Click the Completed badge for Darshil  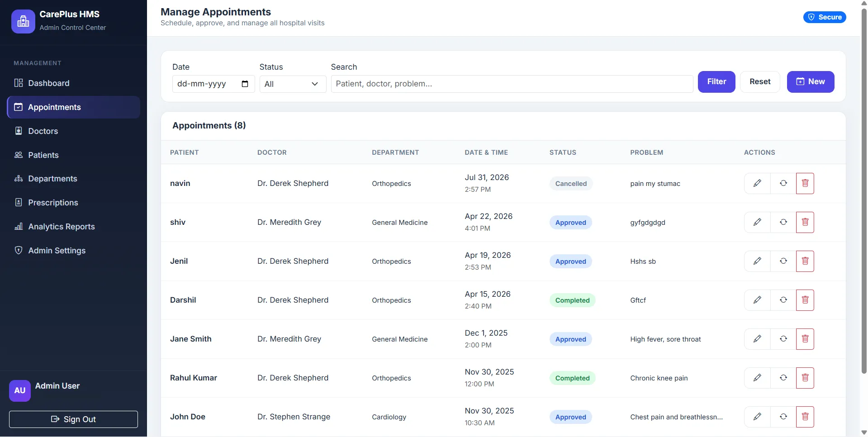(x=572, y=300)
